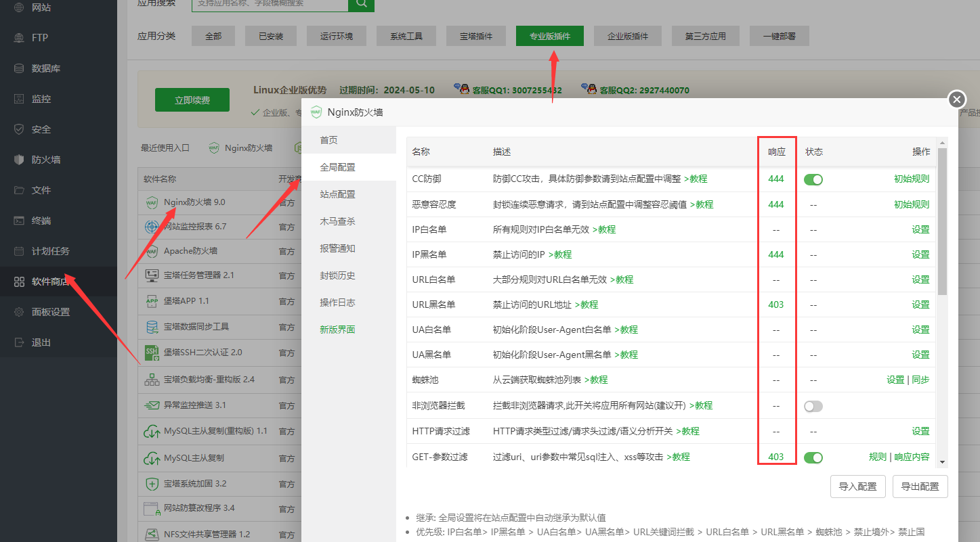Select the 已安装 category tab

point(271,36)
